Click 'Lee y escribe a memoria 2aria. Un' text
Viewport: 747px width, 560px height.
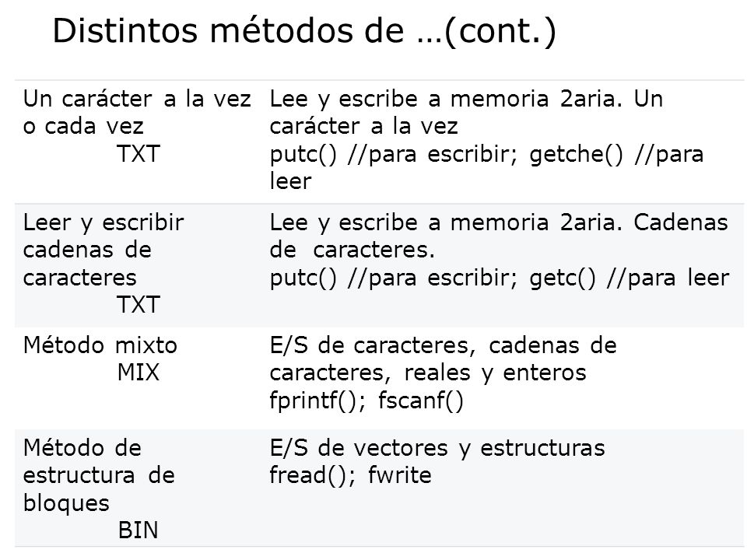click(466, 99)
